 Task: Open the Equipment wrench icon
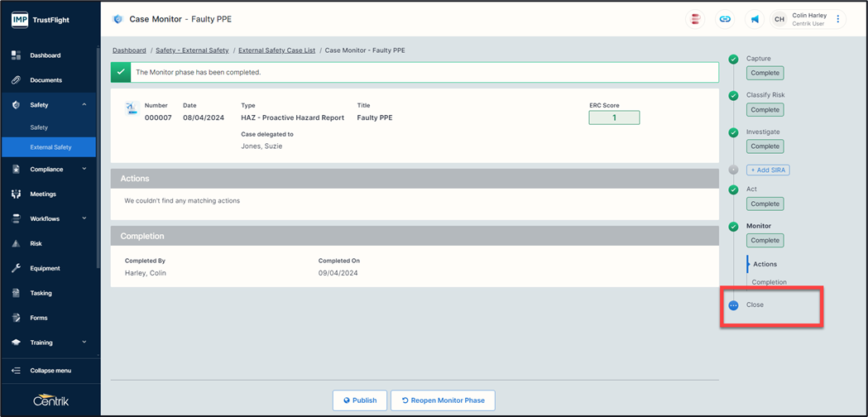(x=16, y=268)
